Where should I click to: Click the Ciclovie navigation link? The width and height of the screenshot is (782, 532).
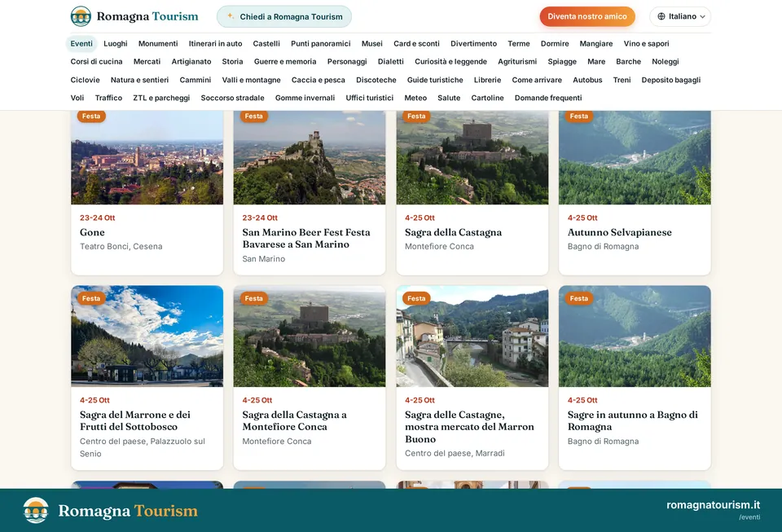click(x=85, y=81)
